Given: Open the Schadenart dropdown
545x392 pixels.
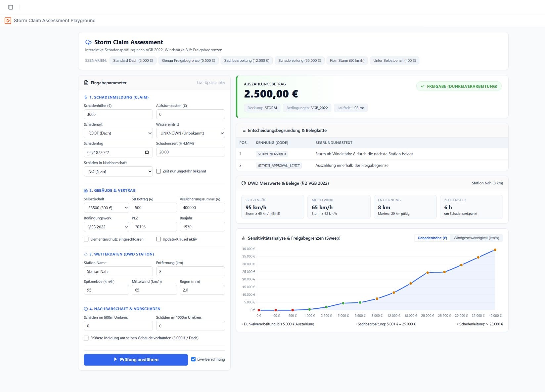Looking at the screenshot, I should coord(118,133).
